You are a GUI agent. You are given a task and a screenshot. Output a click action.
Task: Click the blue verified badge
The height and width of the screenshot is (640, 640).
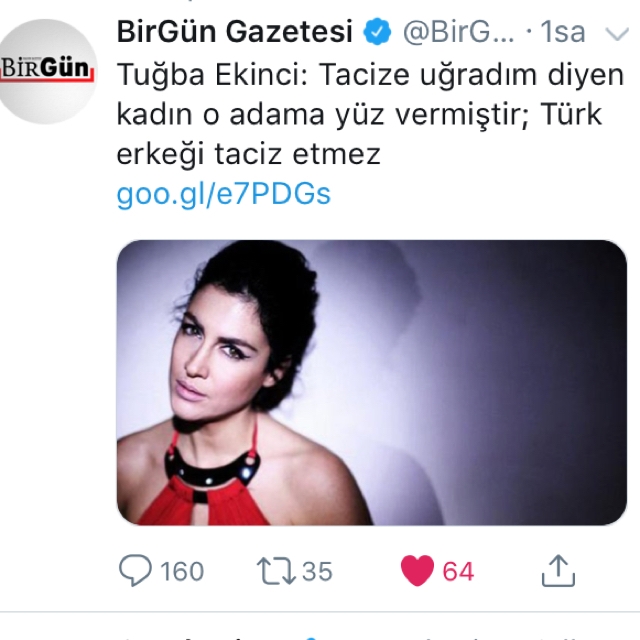point(377,31)
